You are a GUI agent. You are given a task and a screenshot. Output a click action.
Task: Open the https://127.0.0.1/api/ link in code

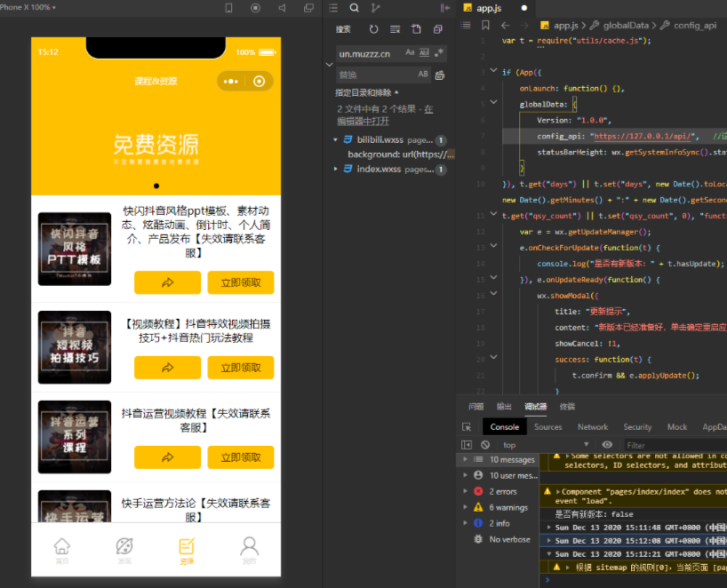coord(643,136)
